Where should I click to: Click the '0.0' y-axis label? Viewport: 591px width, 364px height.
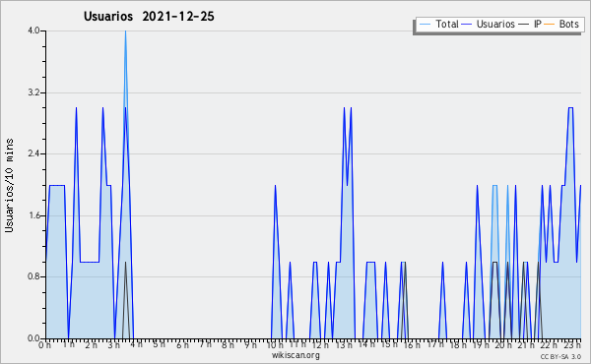[x=33, y=338]
